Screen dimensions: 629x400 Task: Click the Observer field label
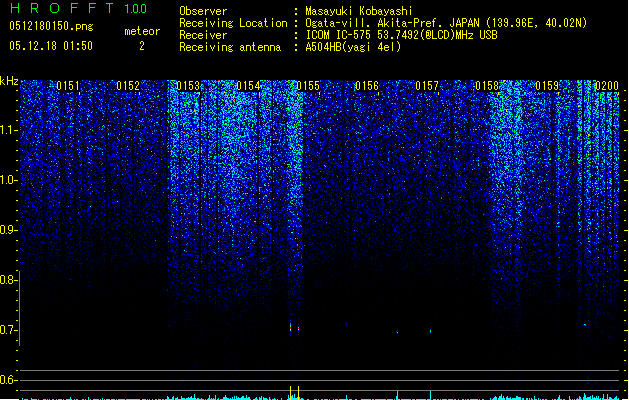point(203,11)
